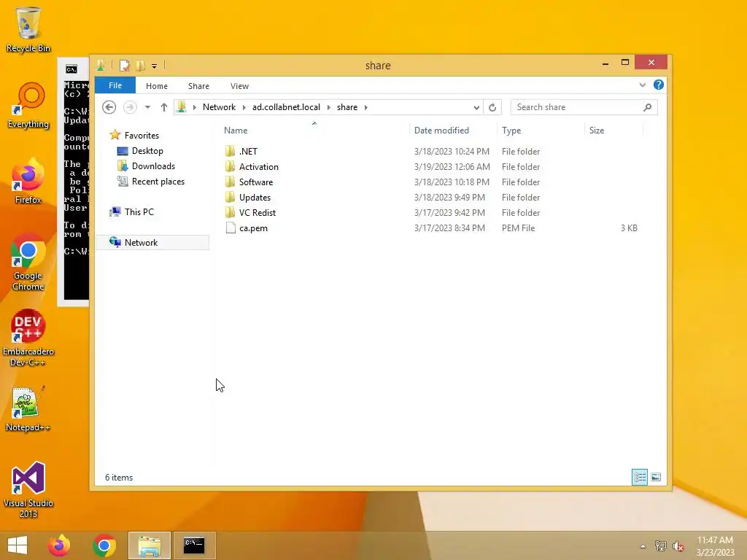
Task: Select Recent places in navigation pane
Action: (x=150, y=182)
